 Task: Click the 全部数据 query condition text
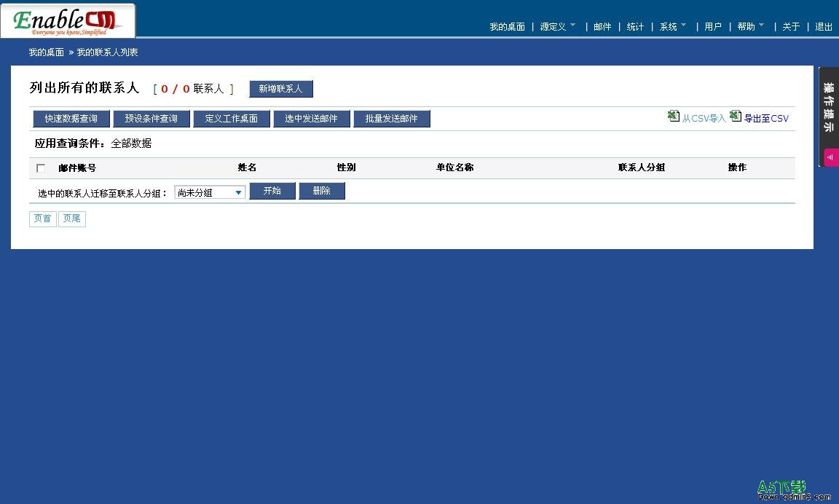click(x=131, y=143)
